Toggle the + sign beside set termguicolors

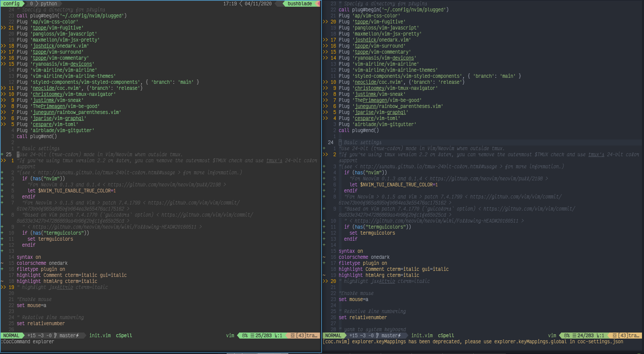tap(2, 239)
